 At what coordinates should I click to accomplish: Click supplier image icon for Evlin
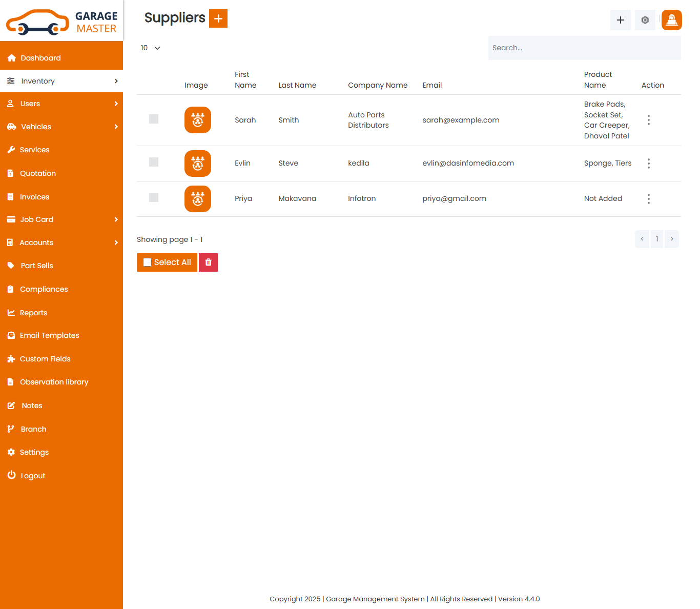(x=198, y=164)
